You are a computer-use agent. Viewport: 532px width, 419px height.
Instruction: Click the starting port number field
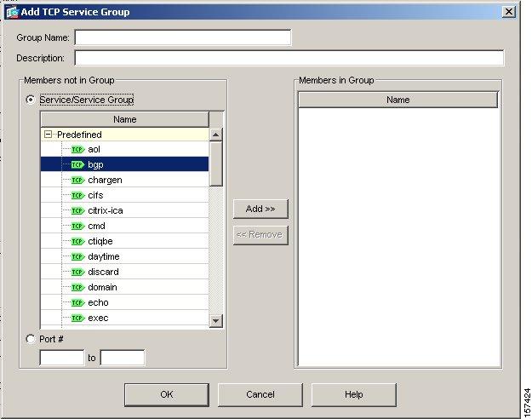coord(62,358)
